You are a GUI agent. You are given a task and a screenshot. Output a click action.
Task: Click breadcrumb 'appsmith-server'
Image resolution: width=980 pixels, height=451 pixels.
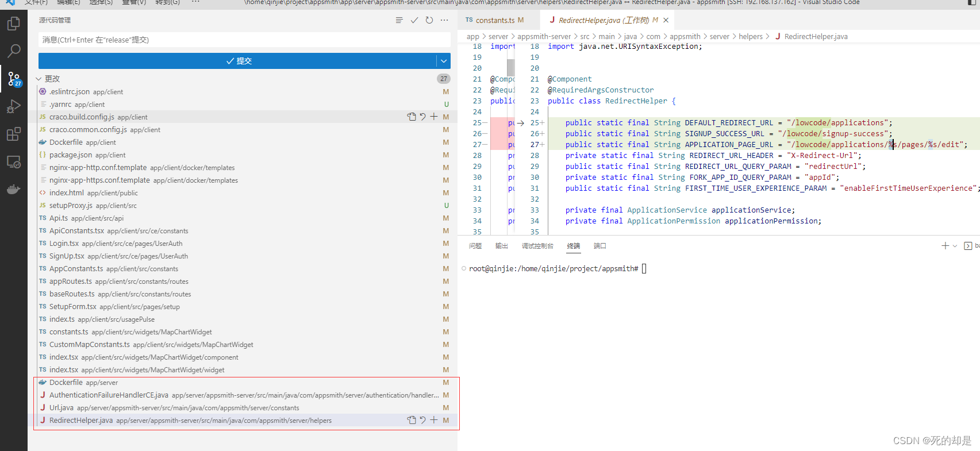point(544,36)
